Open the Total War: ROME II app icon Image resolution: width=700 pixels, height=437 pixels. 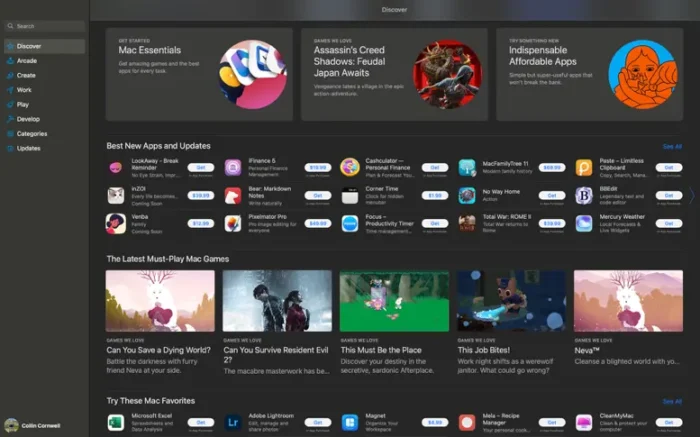(467, 224)
